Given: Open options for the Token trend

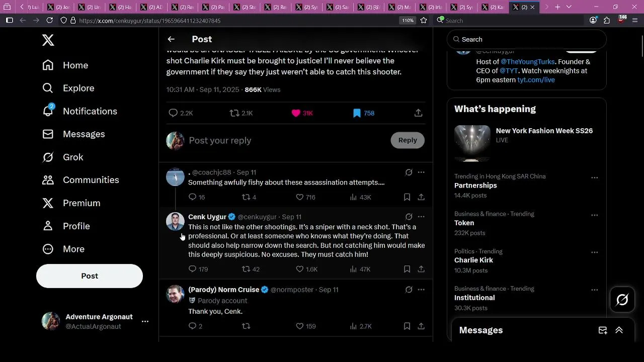Looking at the screenshot, I should [x=594, y=215].
